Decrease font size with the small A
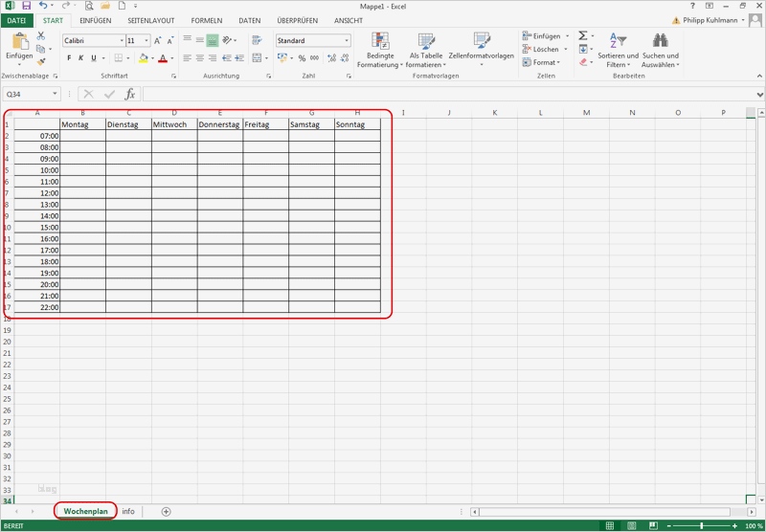The image size is (766, 532). [x=170, y=41]
